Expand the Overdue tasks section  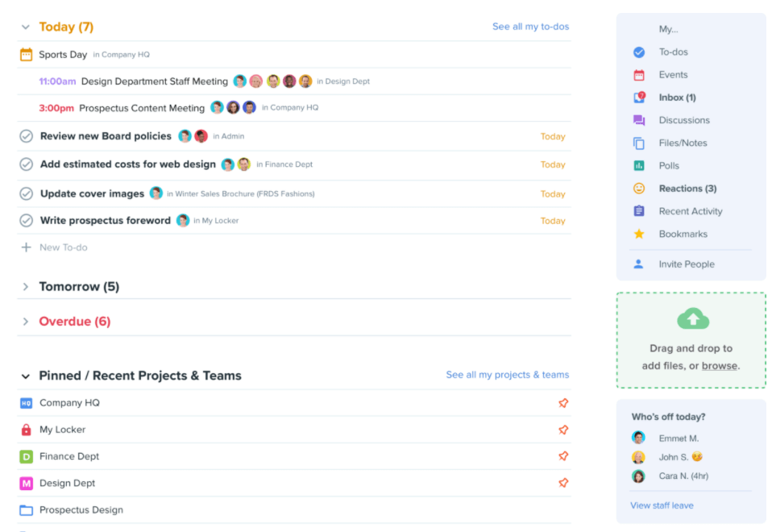pyautogui.click(x=26, y=322)
